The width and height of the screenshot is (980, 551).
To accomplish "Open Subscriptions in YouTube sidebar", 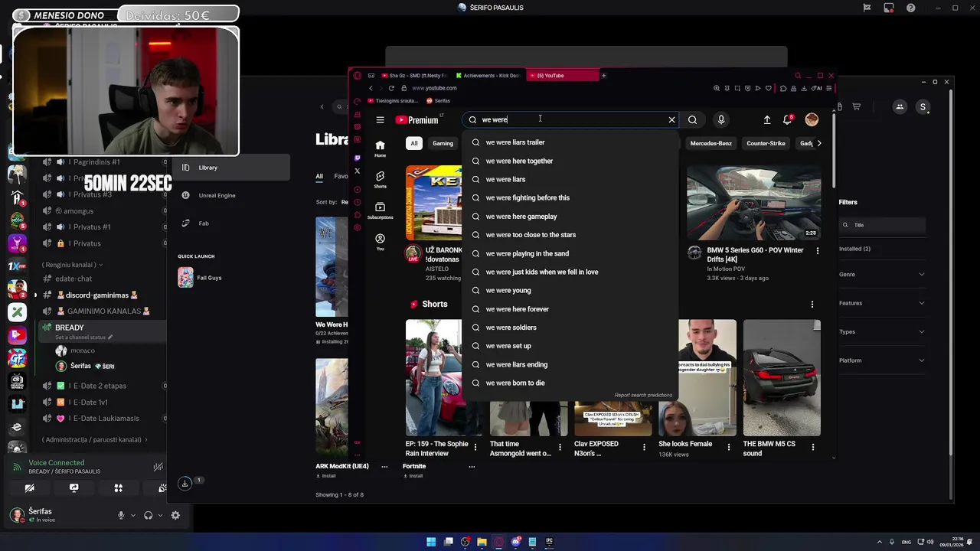I will click(x=380, y=210).
